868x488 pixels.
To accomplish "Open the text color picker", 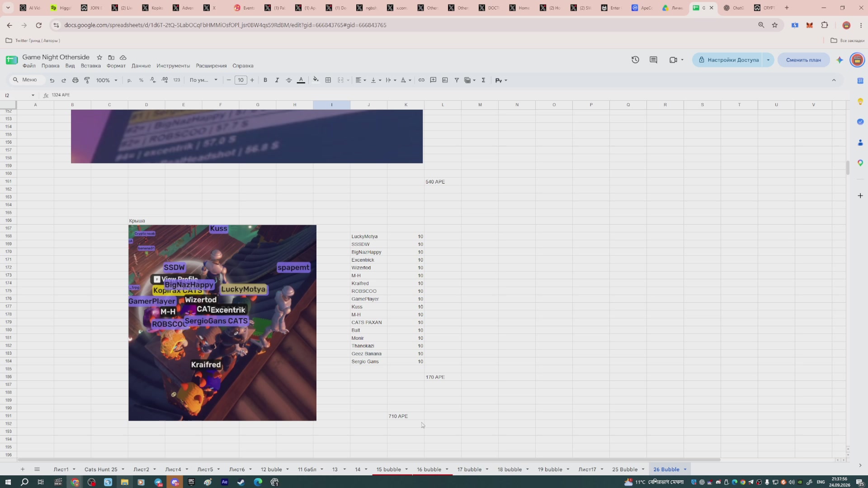I will coord(301,80).
